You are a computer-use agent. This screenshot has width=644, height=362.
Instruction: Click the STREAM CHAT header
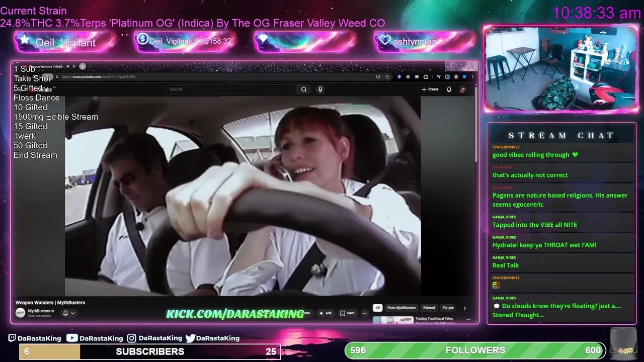click(561, 135)
